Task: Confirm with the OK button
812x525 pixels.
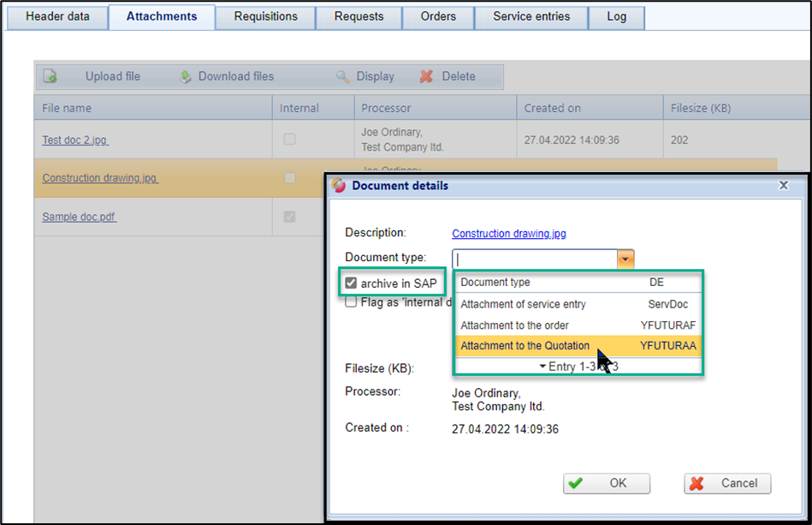Action: point(607,483)
